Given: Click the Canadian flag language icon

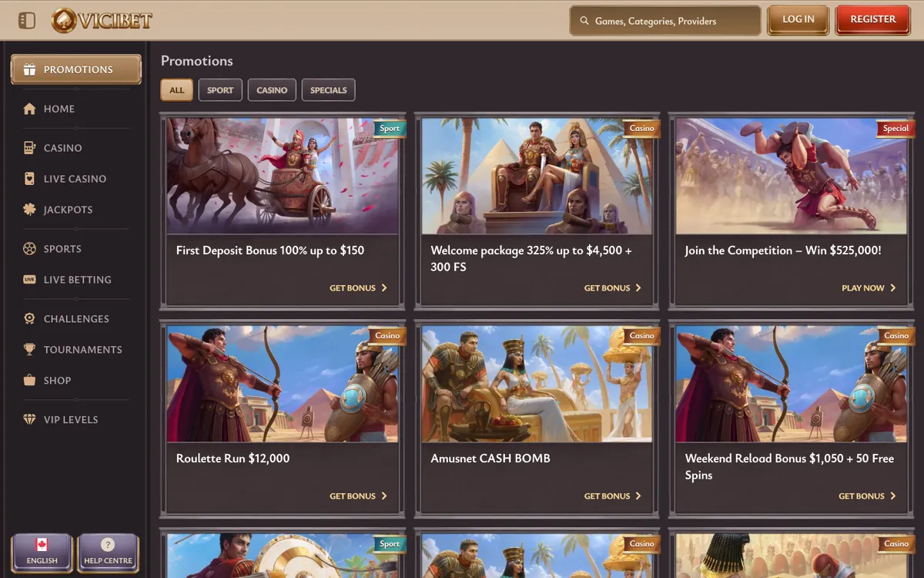Looking at the screenshot, I should coord(42,544).
